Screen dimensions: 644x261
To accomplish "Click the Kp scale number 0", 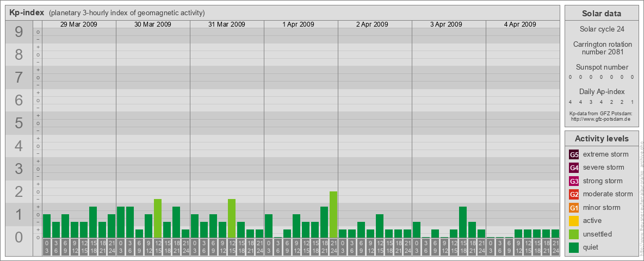I will [x=19, y=237].
